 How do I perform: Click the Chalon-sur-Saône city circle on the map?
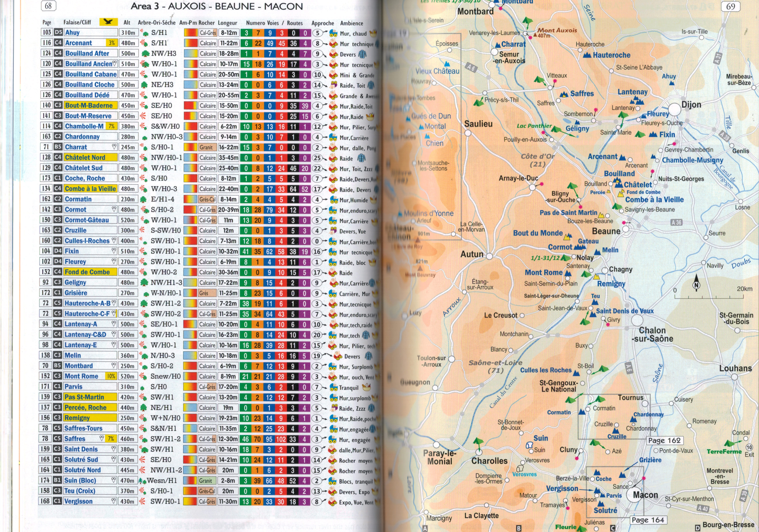click(637, 320)
